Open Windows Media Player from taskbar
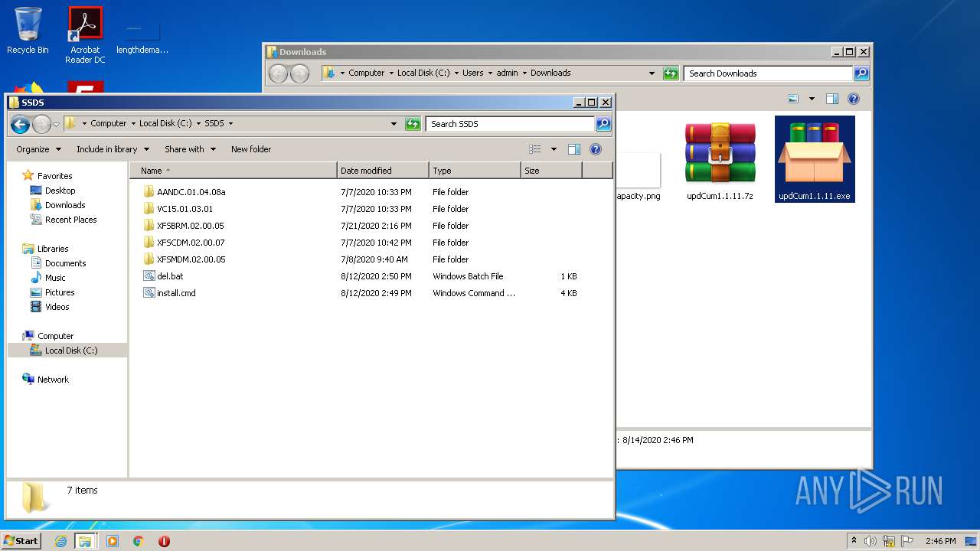 click(113, 541)
